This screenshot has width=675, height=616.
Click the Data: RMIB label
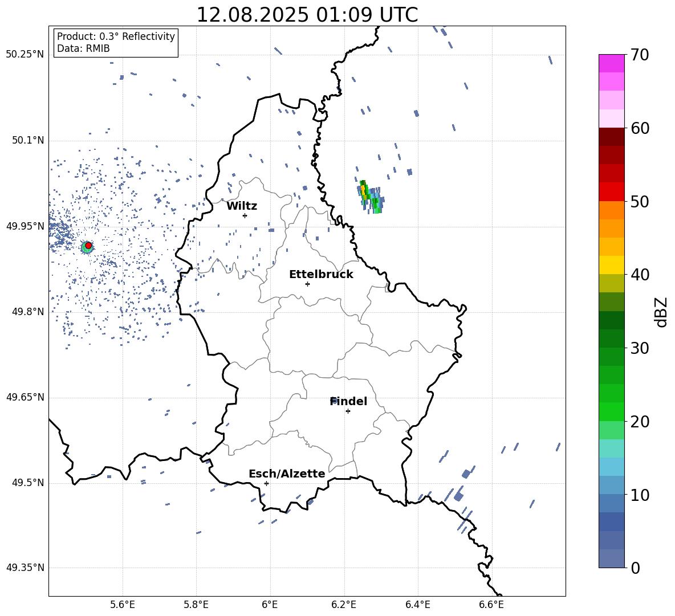click(83, 48)
